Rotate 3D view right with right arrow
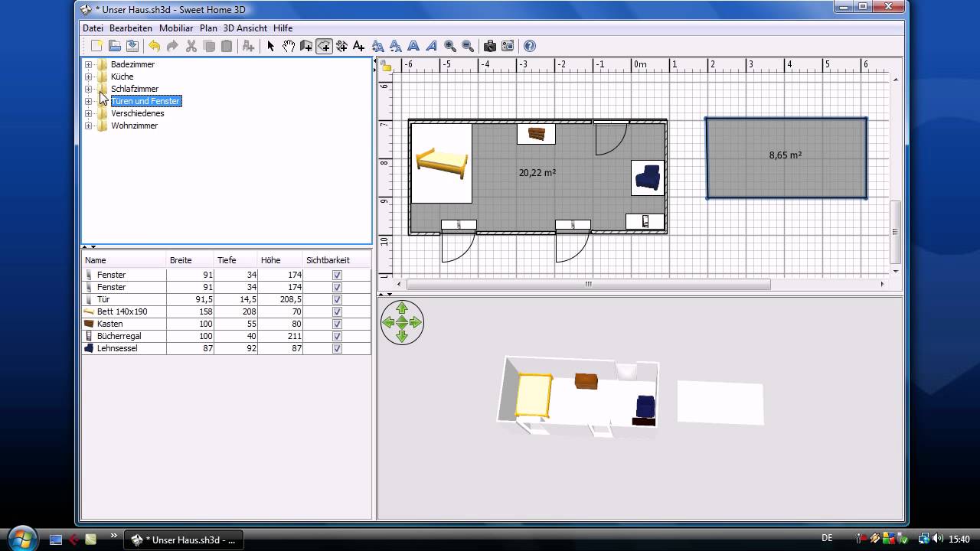The height and width of the screenshot is (551, 980). pyautogui.click(x=416, y=322)
